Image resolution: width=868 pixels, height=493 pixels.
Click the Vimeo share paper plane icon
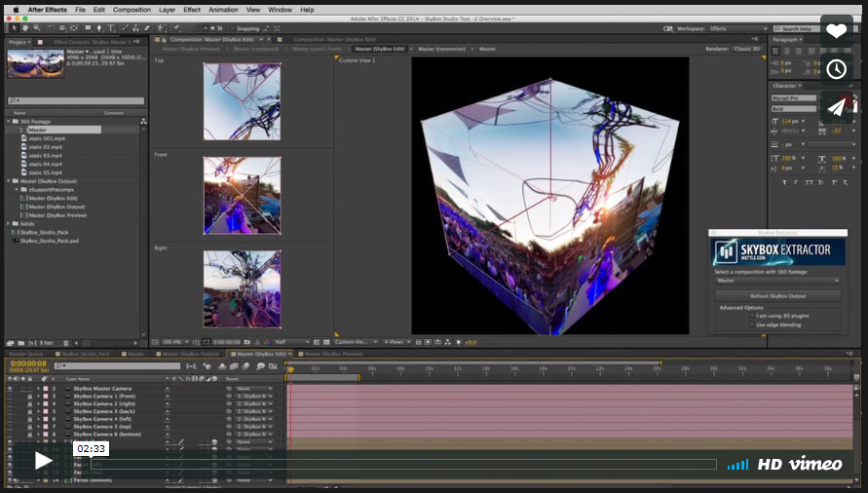[837, 107]
